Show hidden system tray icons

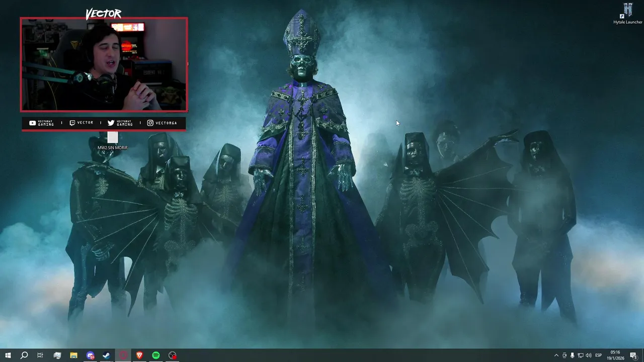(556, 355)
